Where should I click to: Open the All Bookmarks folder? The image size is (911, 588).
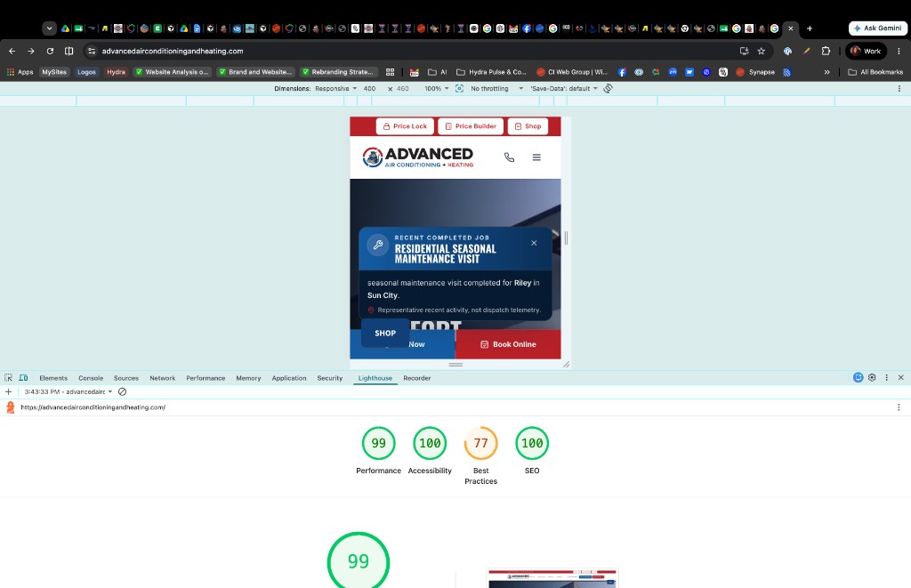coord(875,72)
